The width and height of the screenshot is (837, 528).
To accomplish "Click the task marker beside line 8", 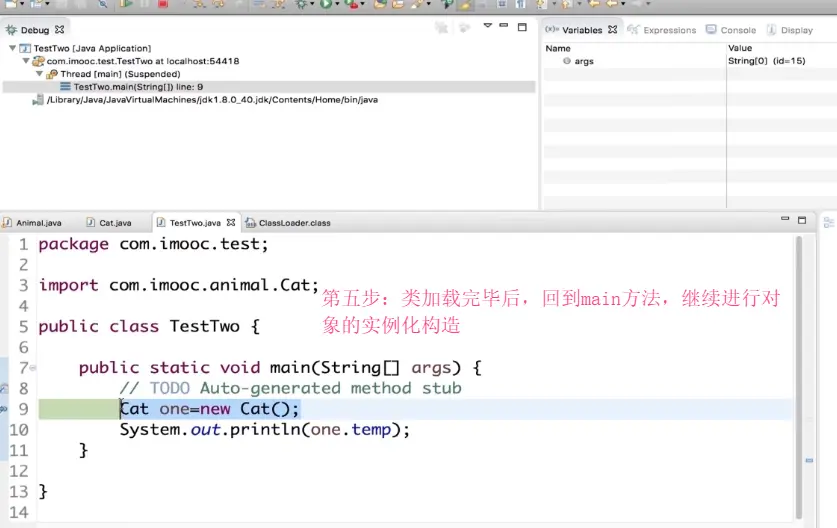I will [4, 388].
